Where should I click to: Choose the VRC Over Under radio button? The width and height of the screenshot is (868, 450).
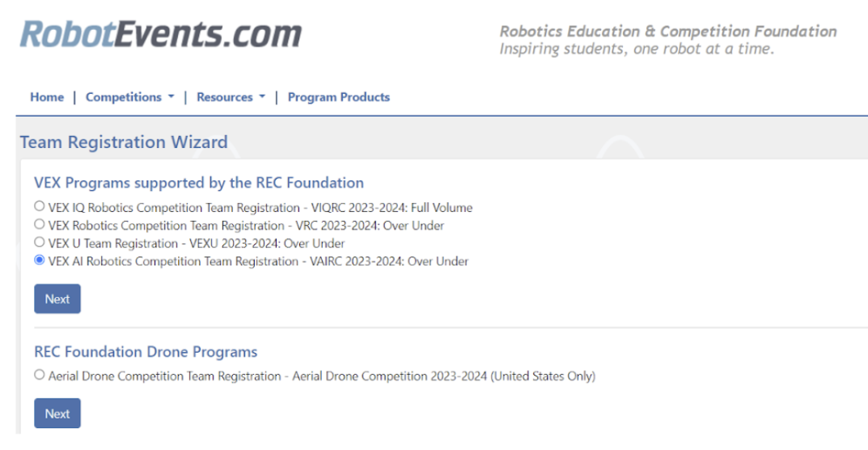point(40,225)
